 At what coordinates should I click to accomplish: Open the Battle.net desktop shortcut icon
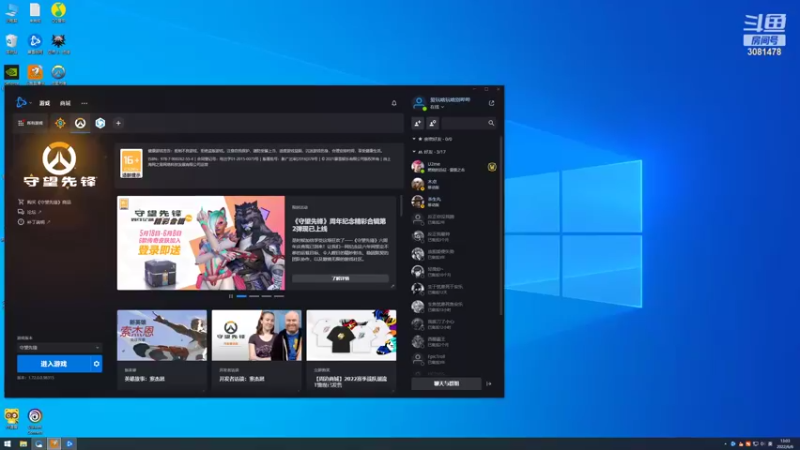[35, 44]
